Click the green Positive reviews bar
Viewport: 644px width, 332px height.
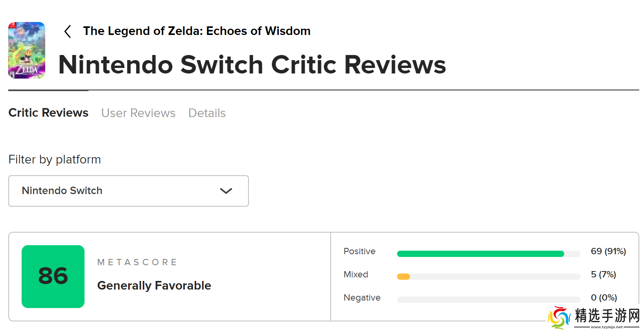(480, 254)
